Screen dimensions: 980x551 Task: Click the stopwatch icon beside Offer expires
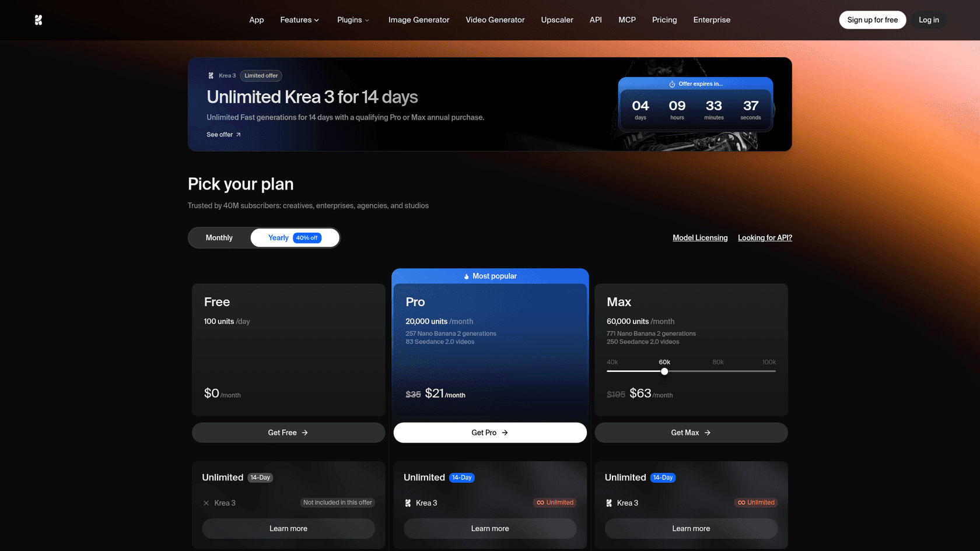click(x=672, y=84)
